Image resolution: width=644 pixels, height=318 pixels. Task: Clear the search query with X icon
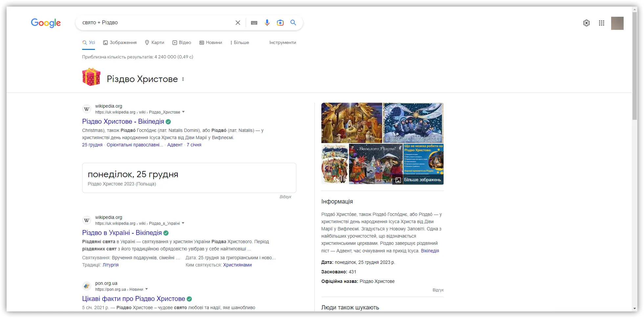238,23
